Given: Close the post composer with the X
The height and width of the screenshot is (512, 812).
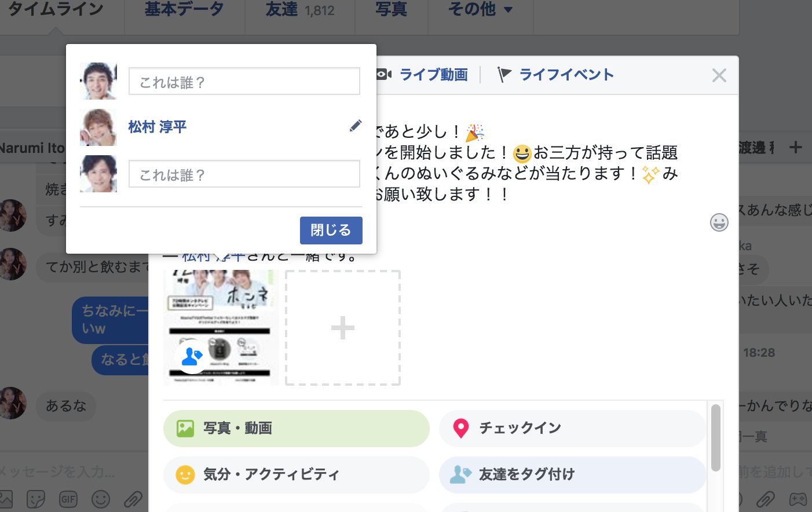Looking at the screenshot, I should [719, 75].
